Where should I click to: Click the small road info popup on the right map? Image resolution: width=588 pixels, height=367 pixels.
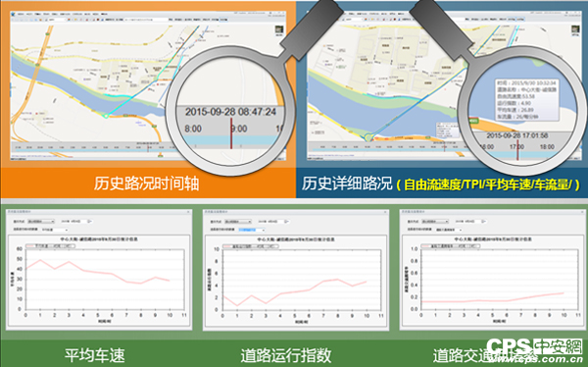click(x=447, y=130)
